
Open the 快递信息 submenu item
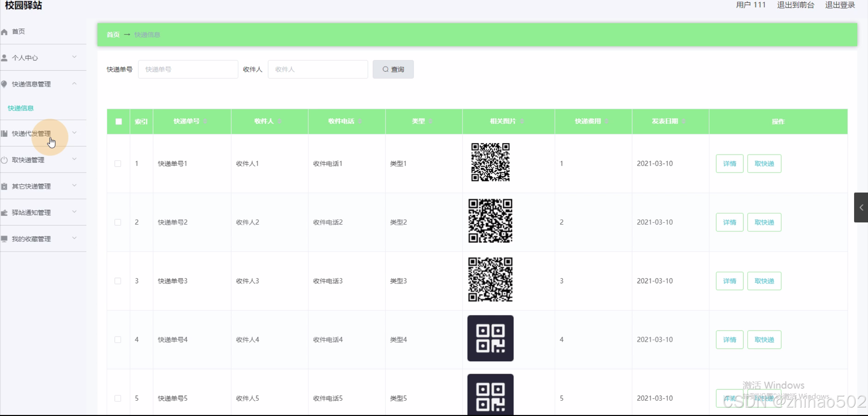(21, 108)
